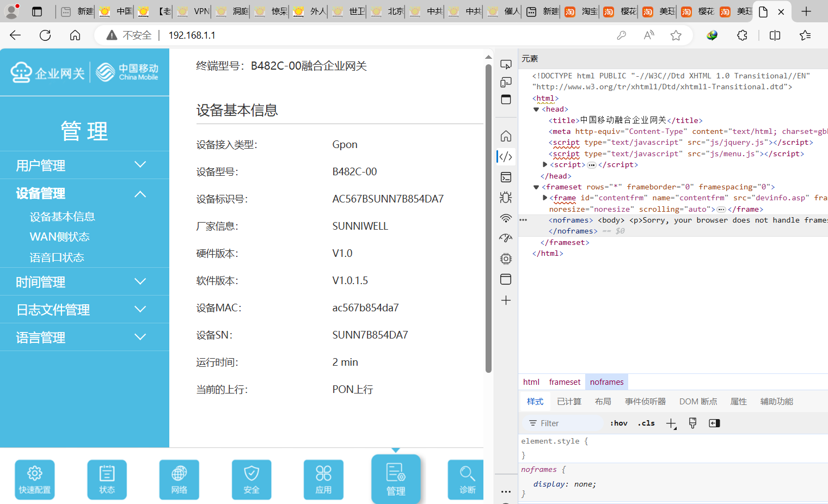Add more tools plus in DevTools

point(506,300)
